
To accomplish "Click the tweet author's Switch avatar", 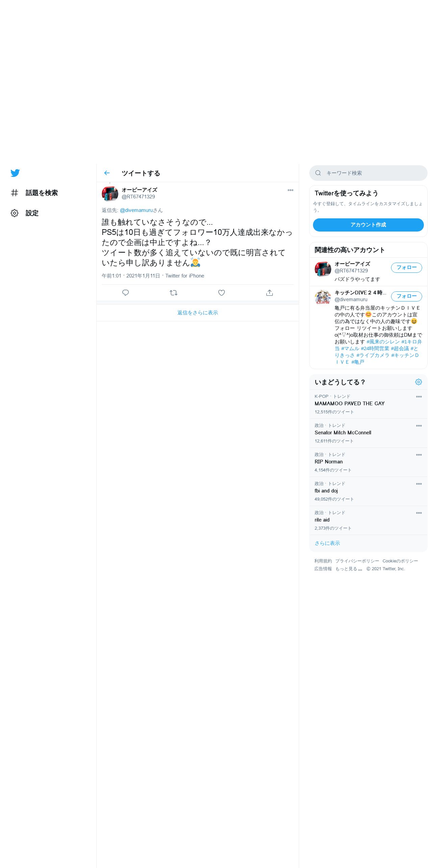I will [x=110, y=194].
